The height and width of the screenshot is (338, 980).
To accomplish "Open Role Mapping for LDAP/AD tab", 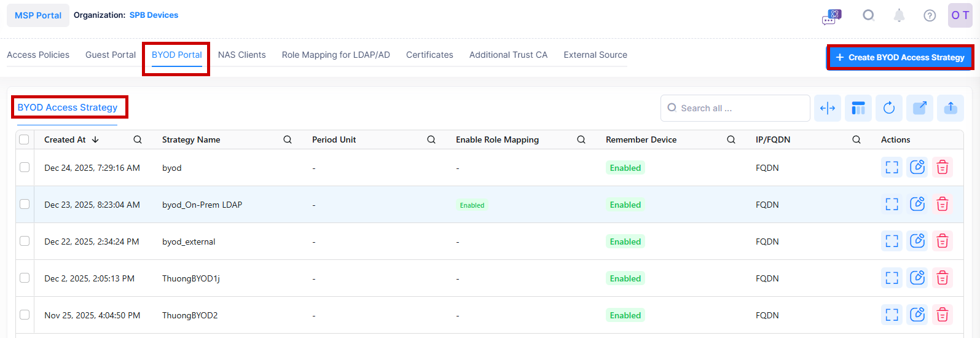I will [336, 55].
